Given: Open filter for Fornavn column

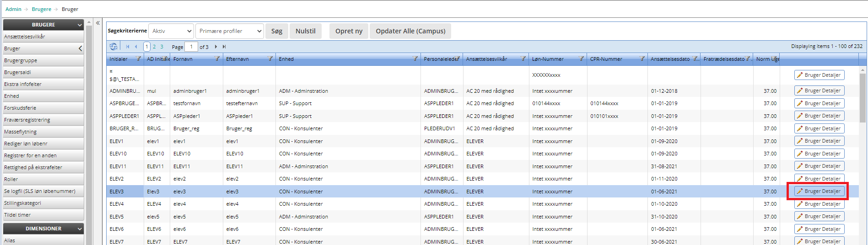Looking at the screenshot, I should click(x=217, y=59).
